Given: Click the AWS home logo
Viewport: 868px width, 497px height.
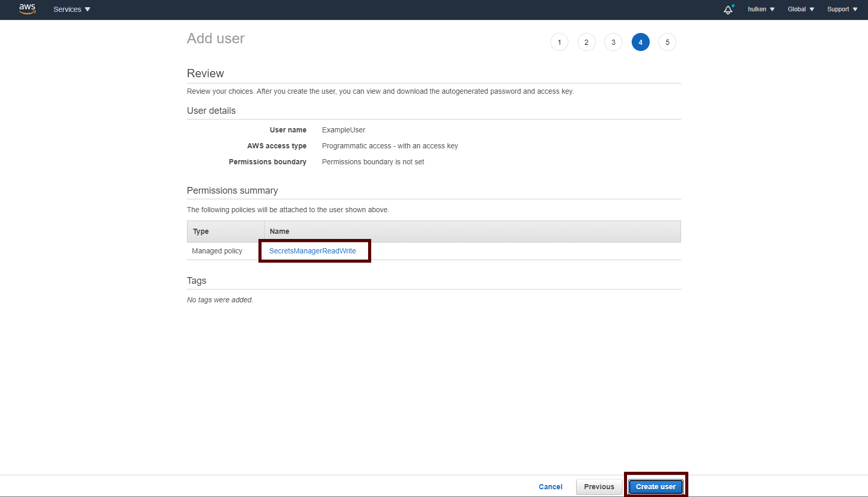Looking at the screenshot, I should [27, 9].
